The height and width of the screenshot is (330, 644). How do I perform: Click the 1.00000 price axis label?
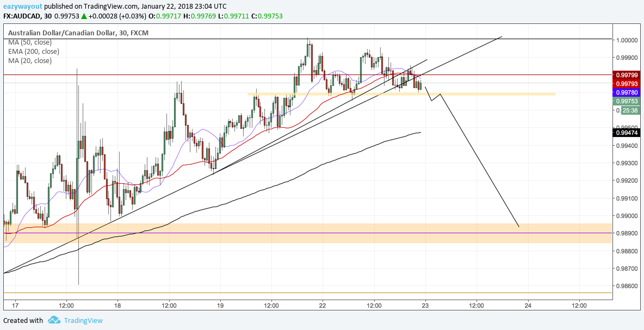click(627, 40)
